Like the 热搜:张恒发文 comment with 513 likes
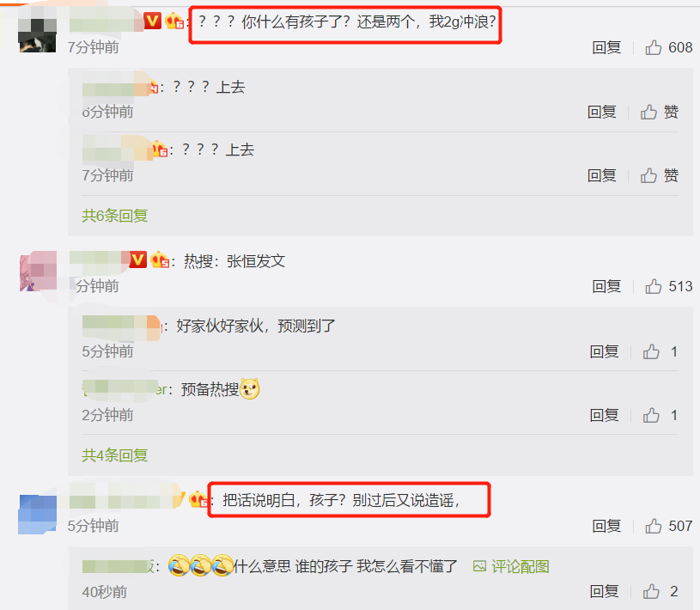The width and height of the screenshot is (700, 610). click(x=653, y=286)
